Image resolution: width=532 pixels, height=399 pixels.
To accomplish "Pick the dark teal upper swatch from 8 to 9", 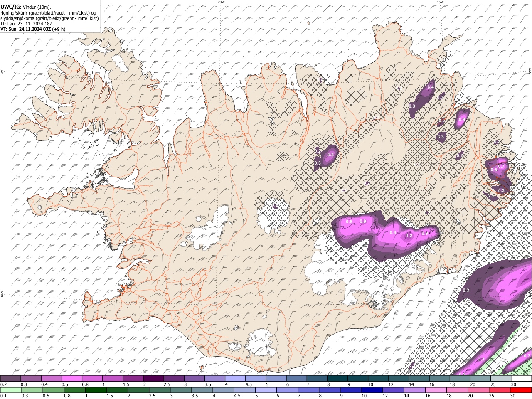I will coord(337,378).
